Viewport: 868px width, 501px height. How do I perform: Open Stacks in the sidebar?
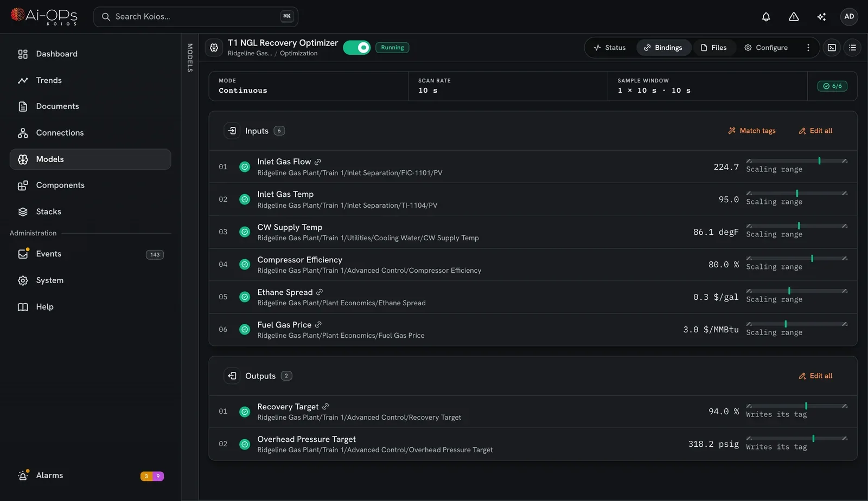(x=90, y=211)
